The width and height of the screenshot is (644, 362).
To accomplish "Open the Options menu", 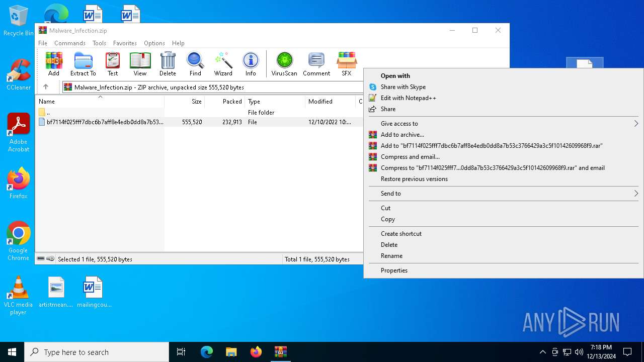I will (x=154, y=43).
